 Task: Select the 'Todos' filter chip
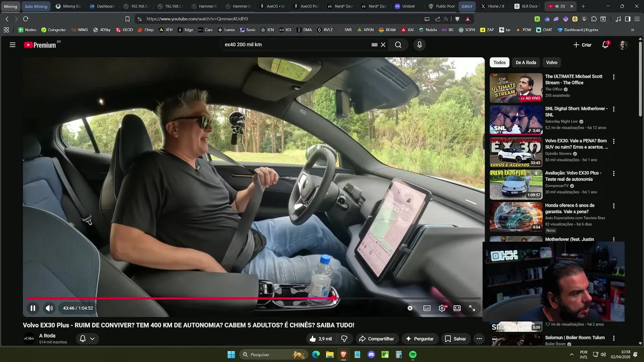coord(500,62)
